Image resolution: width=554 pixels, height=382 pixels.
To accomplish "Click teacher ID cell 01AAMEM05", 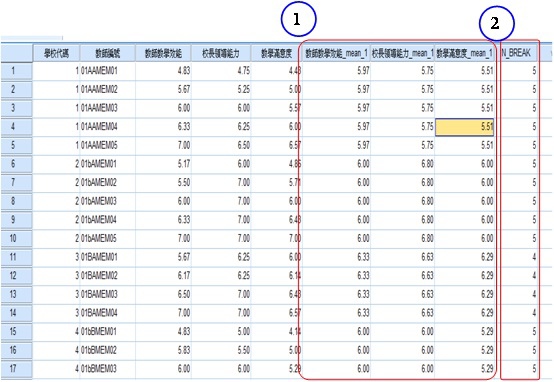I will (108, 146).
